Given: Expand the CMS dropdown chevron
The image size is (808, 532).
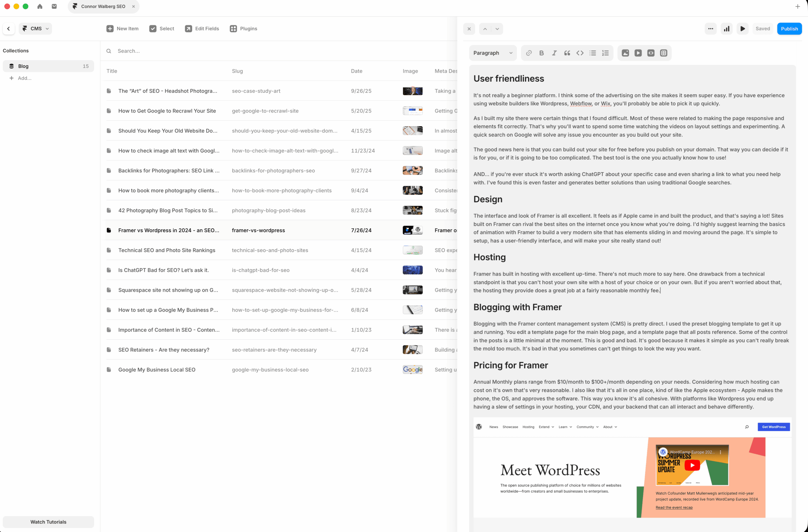Looking at the screenshot, I should pyautogui.click(x=47, y=28).
